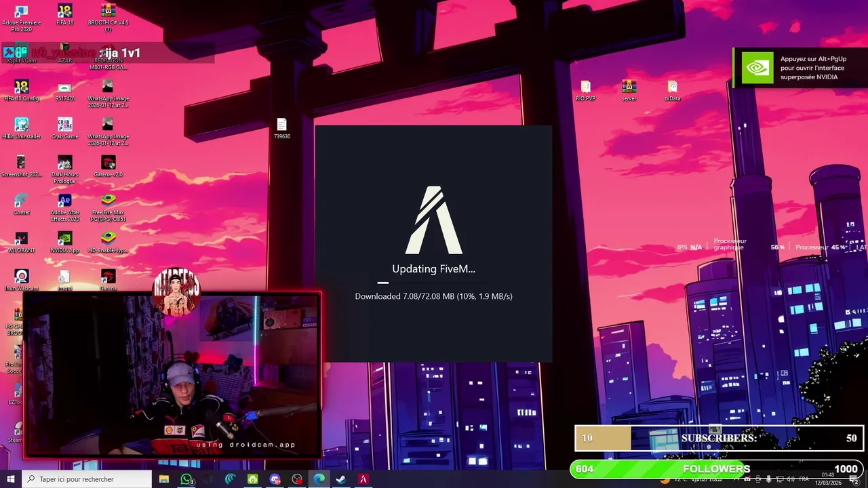Switch to Microsoft Edge in the taskbar

pos(319,479)
